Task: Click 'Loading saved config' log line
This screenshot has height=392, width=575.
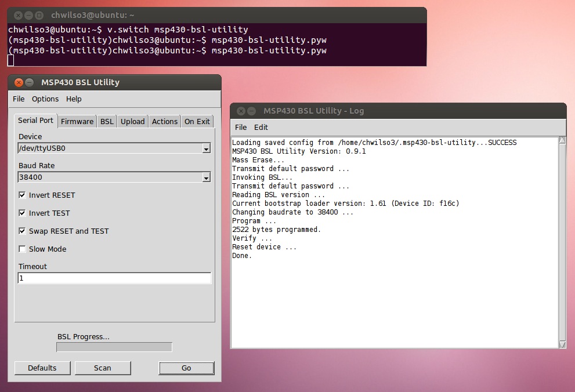Action: [374, 143]
